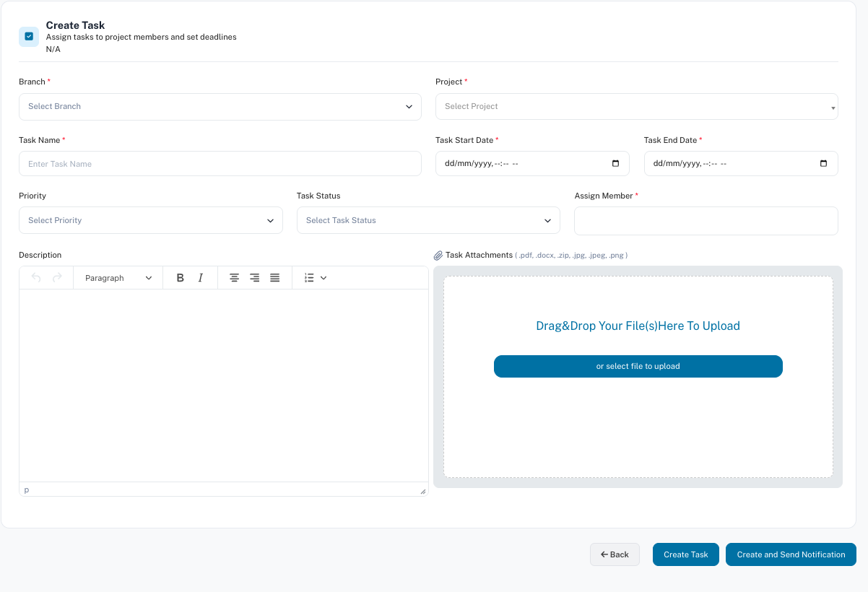Toggle italic text in description editor
The width and height of the screenshot is (868, 592).
point(201,278)
